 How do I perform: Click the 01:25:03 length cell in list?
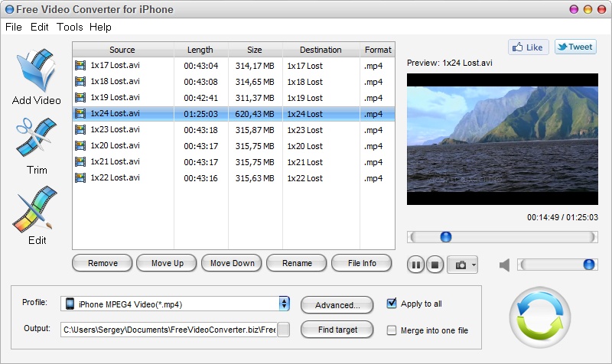[x=200, y=114]
